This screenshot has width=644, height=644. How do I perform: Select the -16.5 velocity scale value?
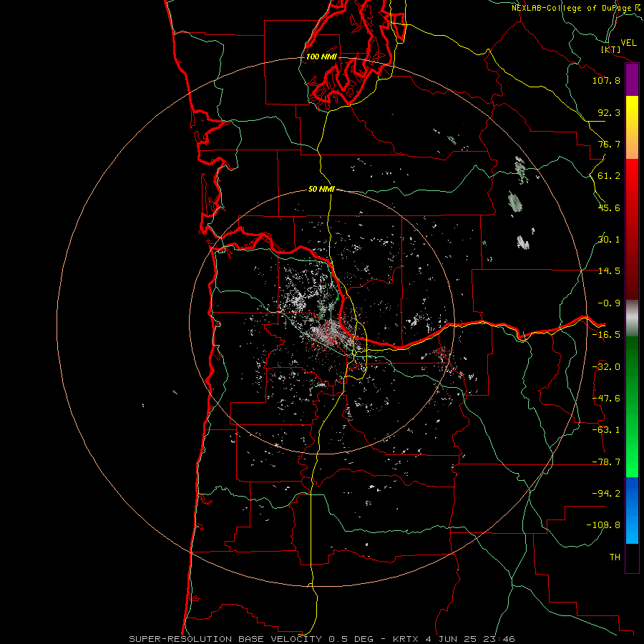tap(606, 335)
